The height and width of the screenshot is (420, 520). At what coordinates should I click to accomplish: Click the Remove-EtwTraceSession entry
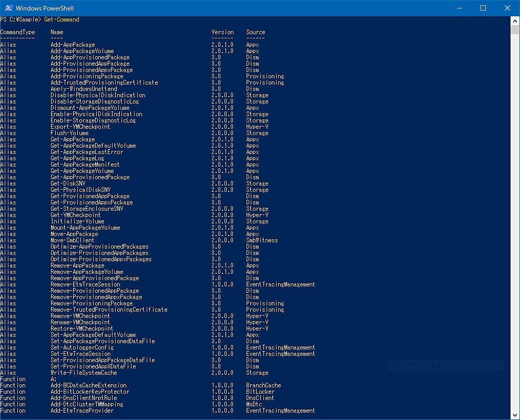click(x=86, y=284)
